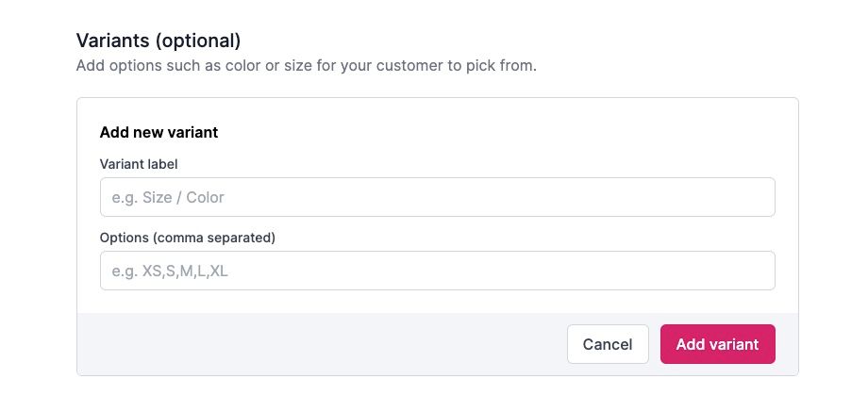Dismiss the variant form via Cancel
This screenshot has height=395, width=868.
coord(607,344)
